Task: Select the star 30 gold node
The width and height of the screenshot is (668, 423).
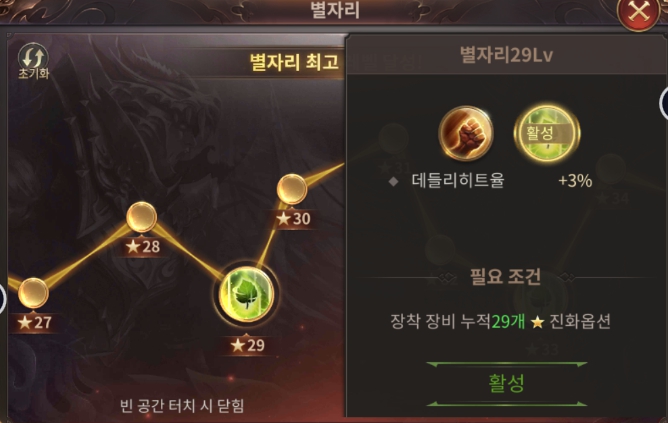Action: 292,189
